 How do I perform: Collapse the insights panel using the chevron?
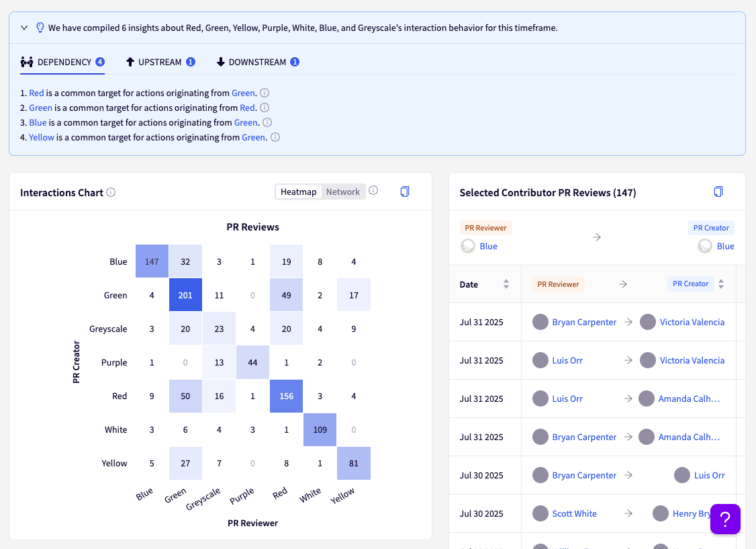click(24, 26)
